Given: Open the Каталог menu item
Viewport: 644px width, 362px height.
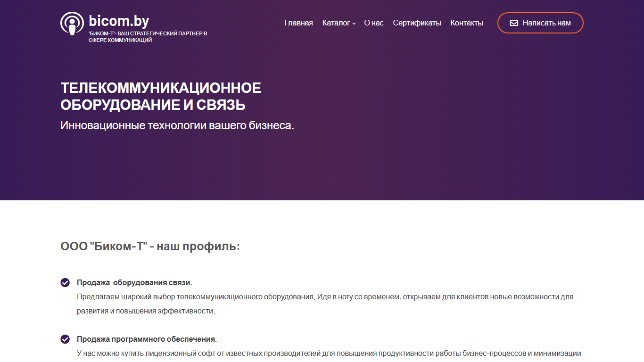Looking at the screenshot, I should point(336,23).
